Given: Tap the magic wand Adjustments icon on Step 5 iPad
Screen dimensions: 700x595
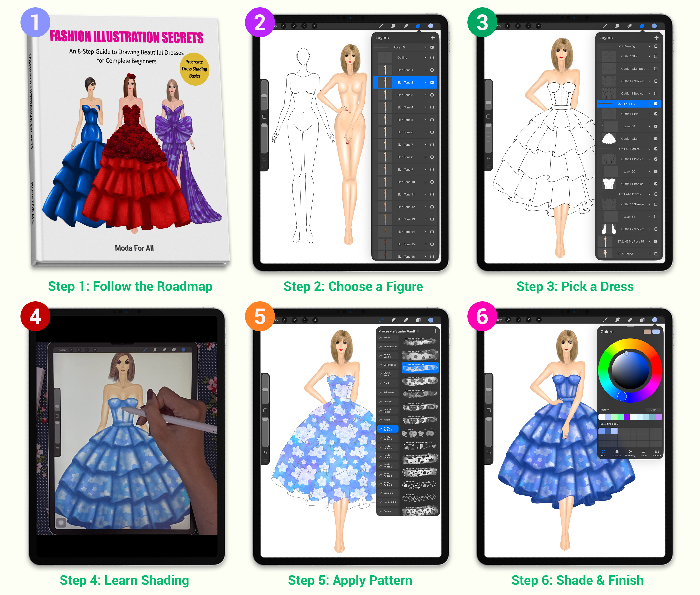Looking at the screenshot, I should pos(295,320).
